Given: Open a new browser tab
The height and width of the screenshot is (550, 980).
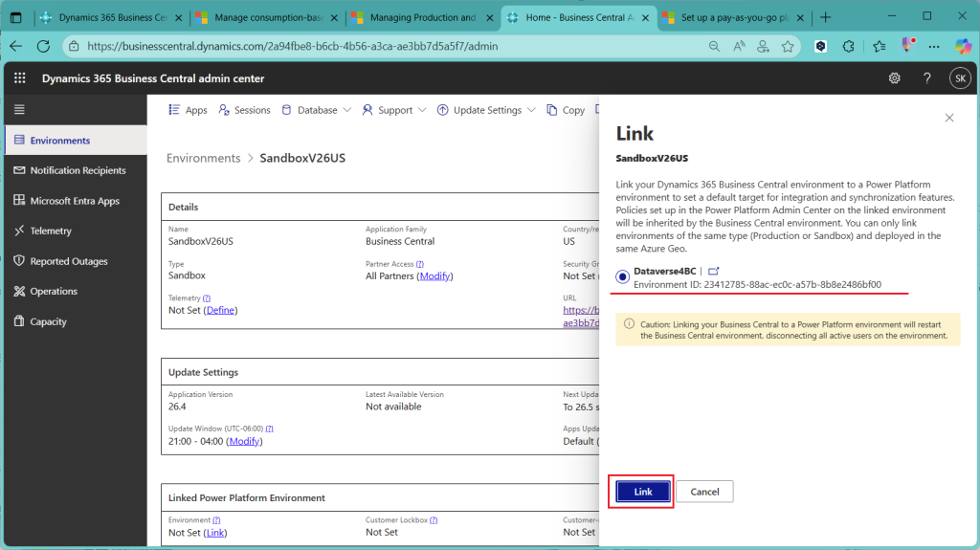Looking at the screenshot, I should (825, 17).
